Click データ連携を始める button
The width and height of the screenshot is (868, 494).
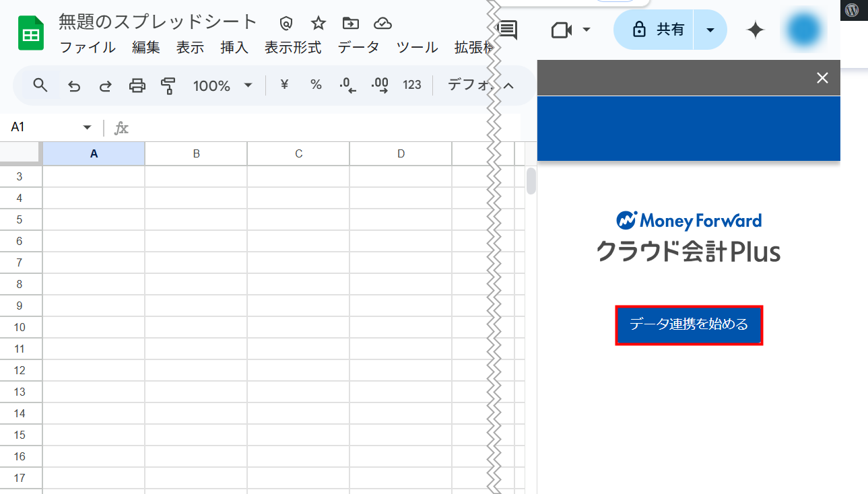689,325
